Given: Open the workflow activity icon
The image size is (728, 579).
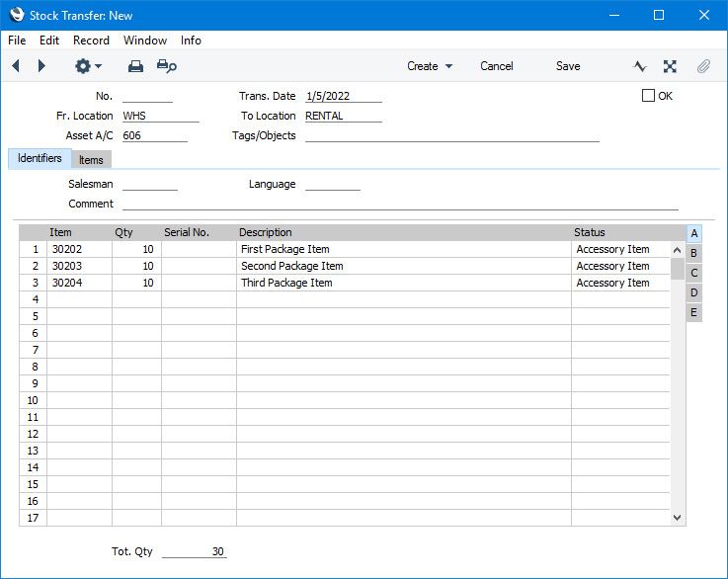Looking at the screenshot, I should click(640, 66).
